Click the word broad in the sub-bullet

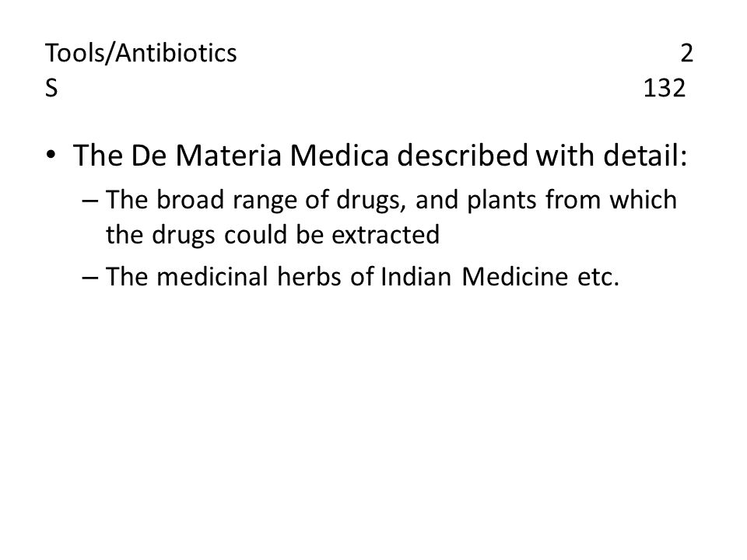click(190, 200)
